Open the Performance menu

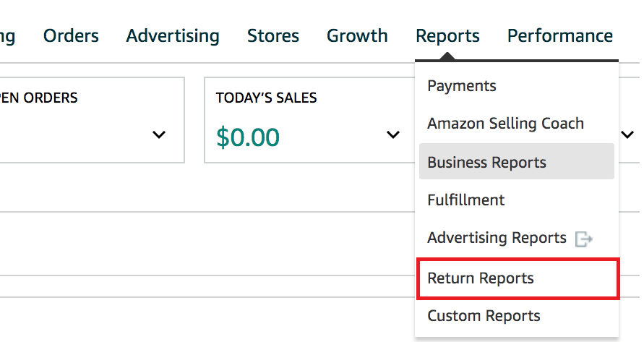560,35
